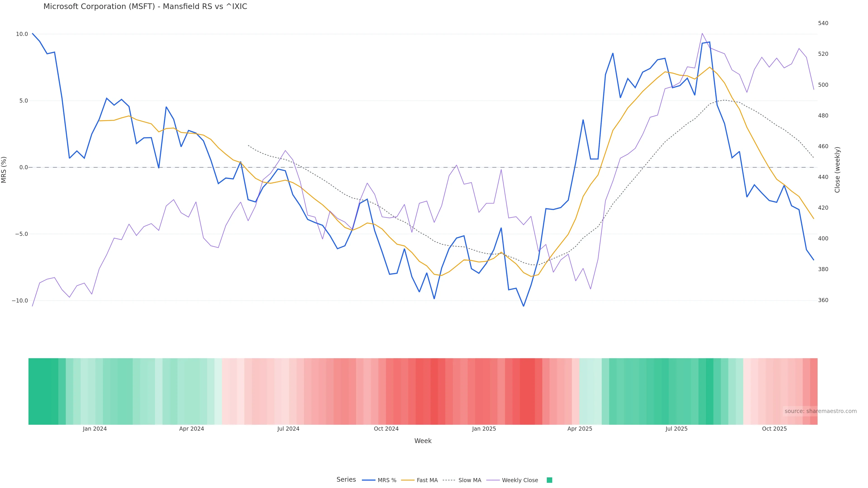The width and height of the screenshot is (868, 488).
Task: Click the 'Close (weekly)' right axis title
Action: tap(837, 170)
